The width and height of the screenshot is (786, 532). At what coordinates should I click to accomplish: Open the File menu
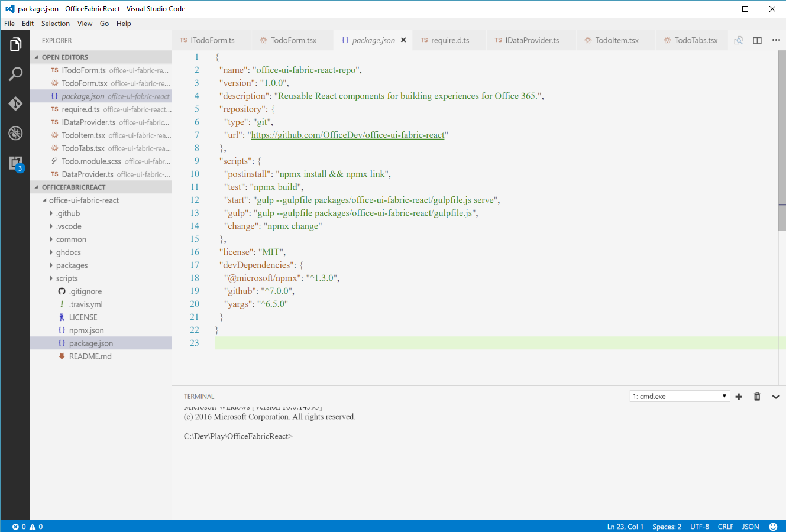pyautogui.click(x=9, y=24)
